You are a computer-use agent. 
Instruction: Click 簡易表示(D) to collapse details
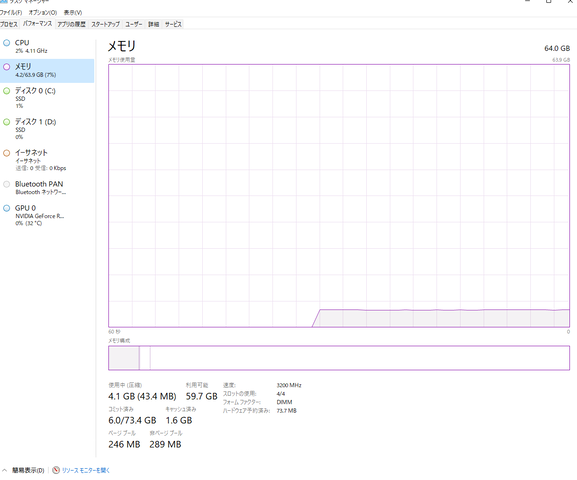coord(28,470)
